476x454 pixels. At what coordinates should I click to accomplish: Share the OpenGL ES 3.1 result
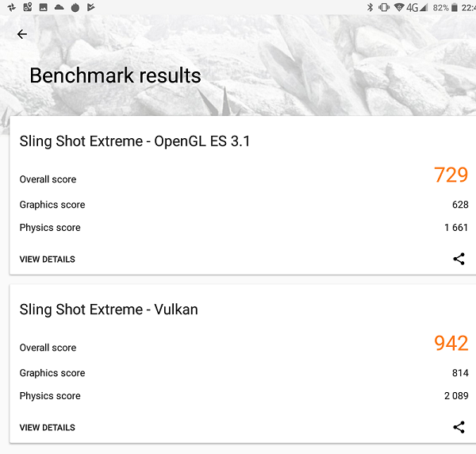459,259
